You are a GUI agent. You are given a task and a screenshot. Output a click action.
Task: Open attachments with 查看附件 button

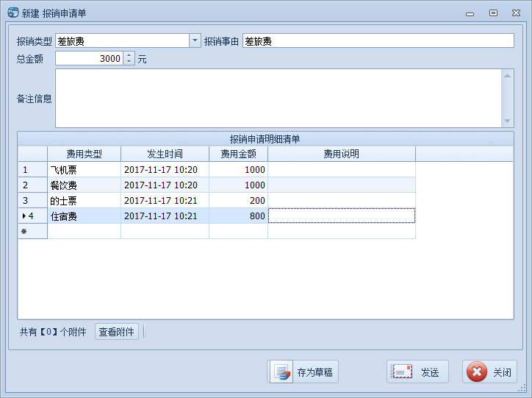[116, 332]
